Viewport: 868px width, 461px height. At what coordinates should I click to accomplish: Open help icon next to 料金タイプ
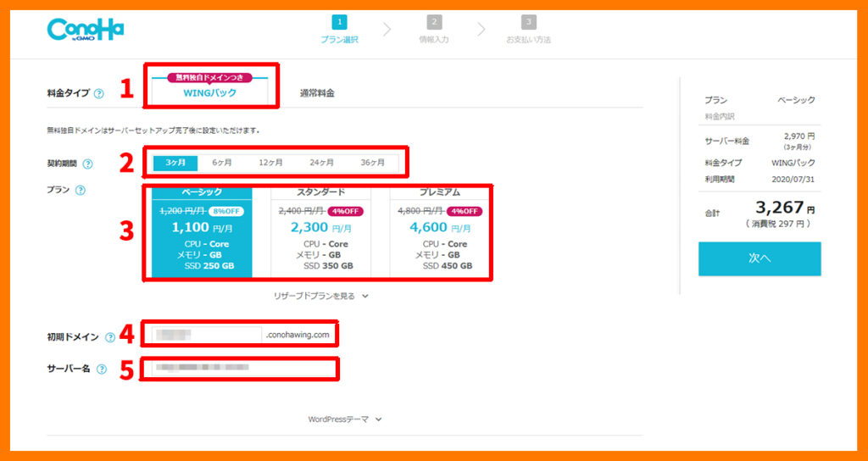(x=98, y=93)
